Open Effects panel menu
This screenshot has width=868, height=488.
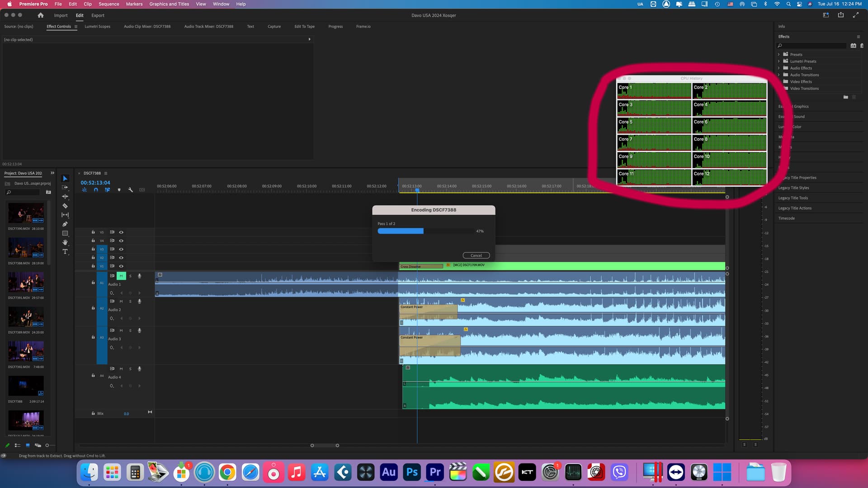858,37
